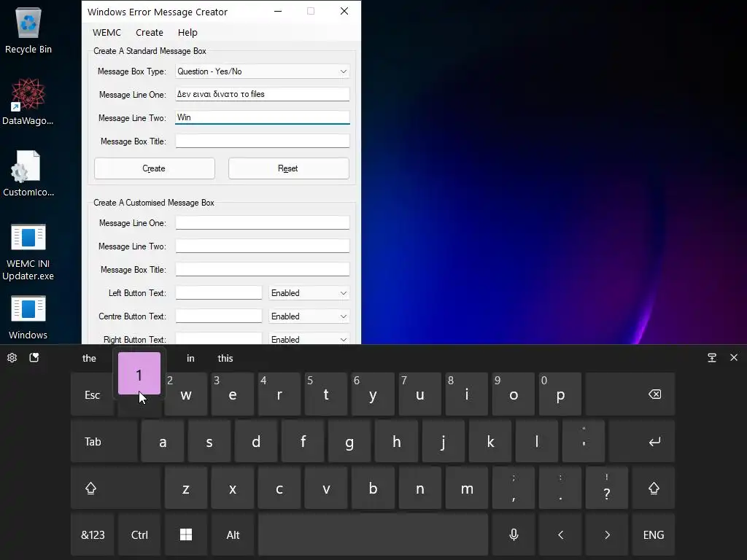The image size is (747, 560).
Task: Click the Create button
Action: click(x=155, y=168)
